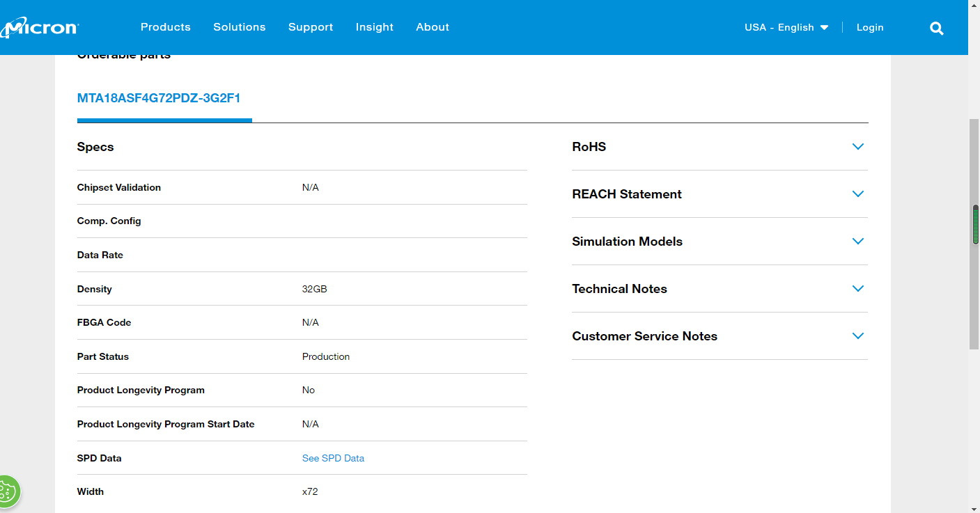Screen dimensions: 980x513
Task: Click the Login link
Action: [x=870, y=27]
